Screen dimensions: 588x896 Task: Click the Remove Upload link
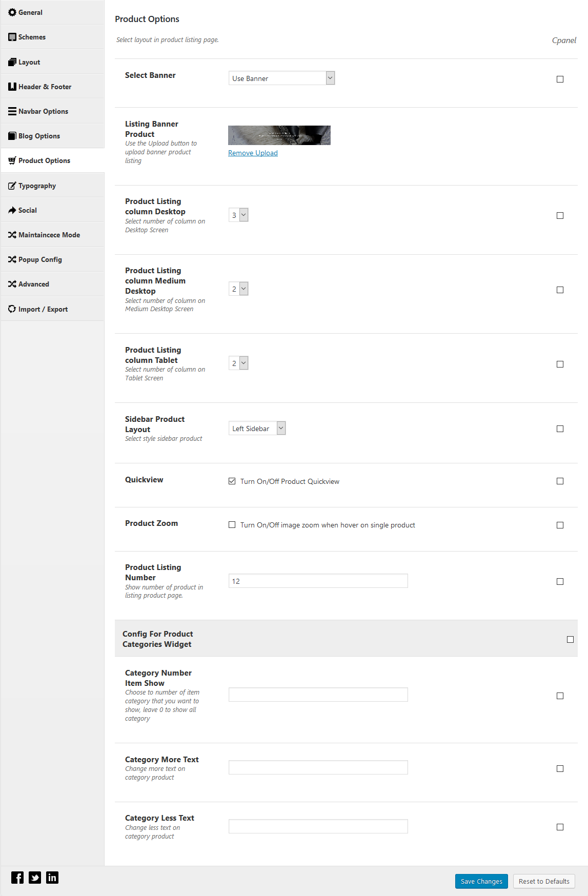tap(253, 153)
